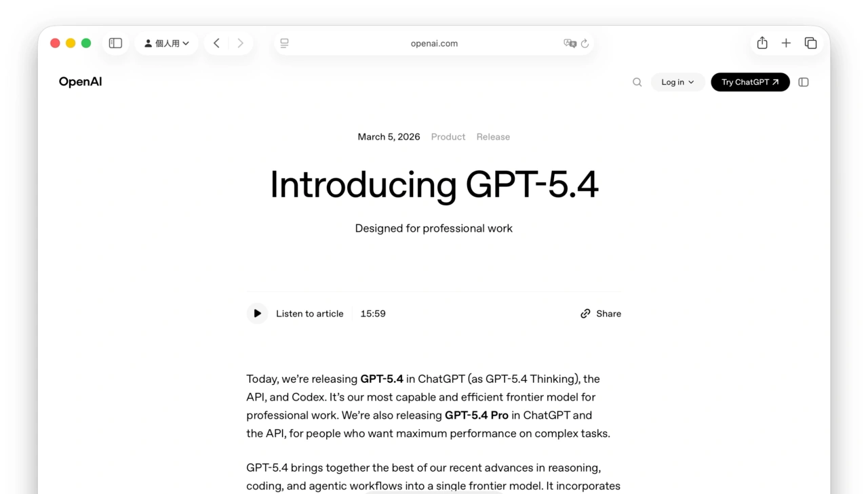Screen dimensions: 868x494
Task: Click the translate icon in address bar
Action: [570, 43]
